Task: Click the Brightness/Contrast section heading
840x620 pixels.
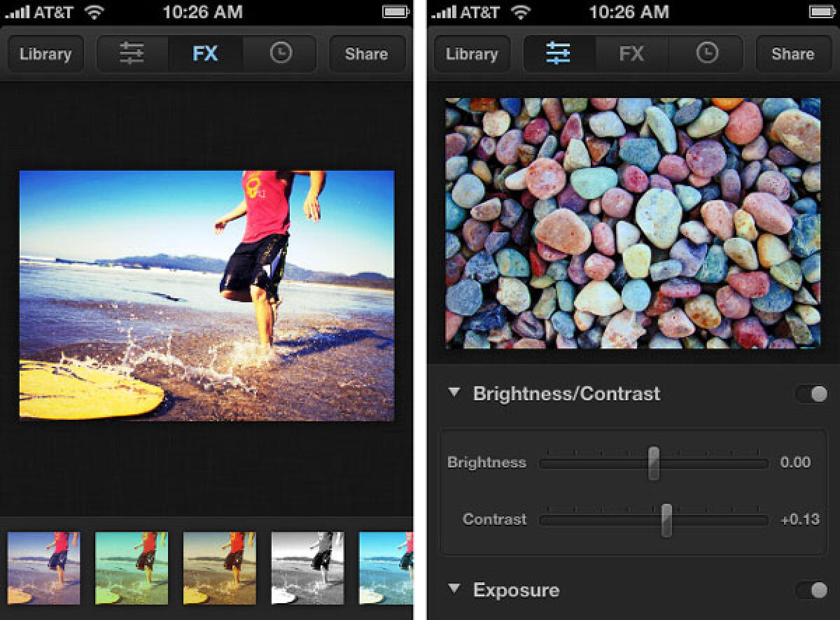Action: click(x=567, y=393)
